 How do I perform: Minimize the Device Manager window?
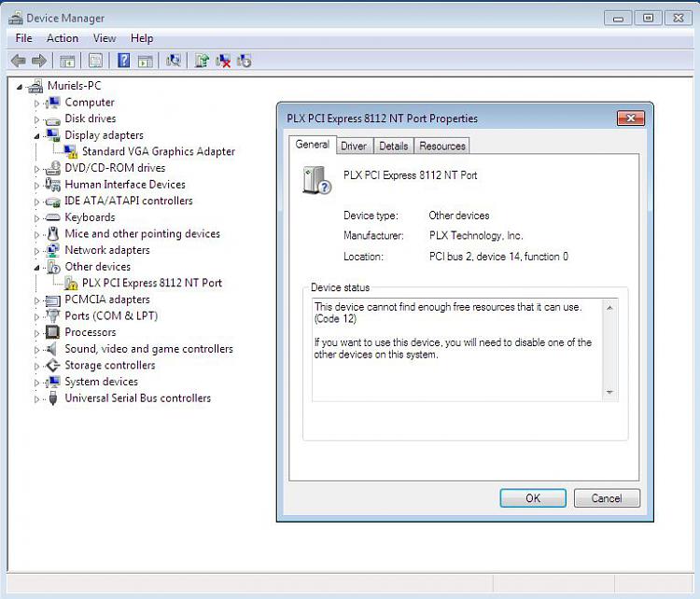[x=618, y=19]
